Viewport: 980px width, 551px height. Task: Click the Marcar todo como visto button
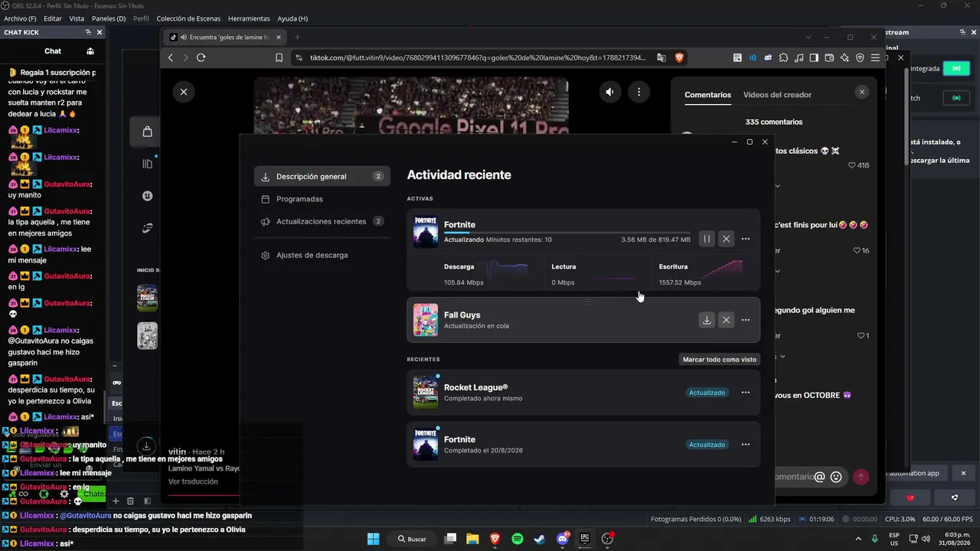720,359
